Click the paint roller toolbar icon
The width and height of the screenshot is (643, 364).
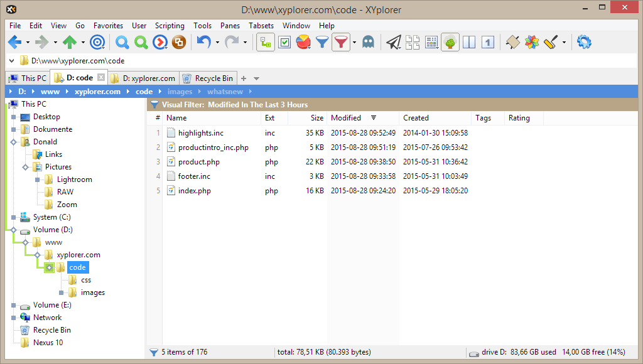click(551, 42)
